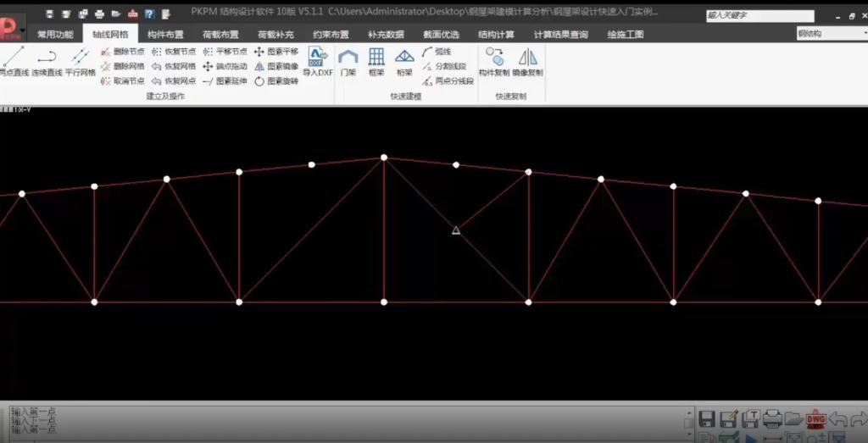Click the 删除节点 delete node button
This screenshot has height=443, width=868.
click(123, 52)
